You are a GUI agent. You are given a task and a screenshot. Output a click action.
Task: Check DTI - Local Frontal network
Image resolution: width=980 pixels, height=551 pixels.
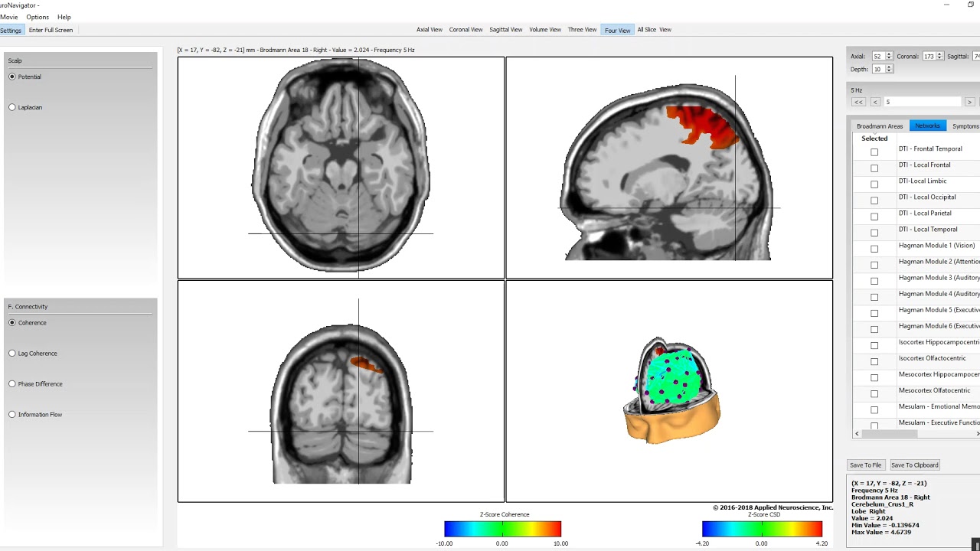(x=874, y=168)
